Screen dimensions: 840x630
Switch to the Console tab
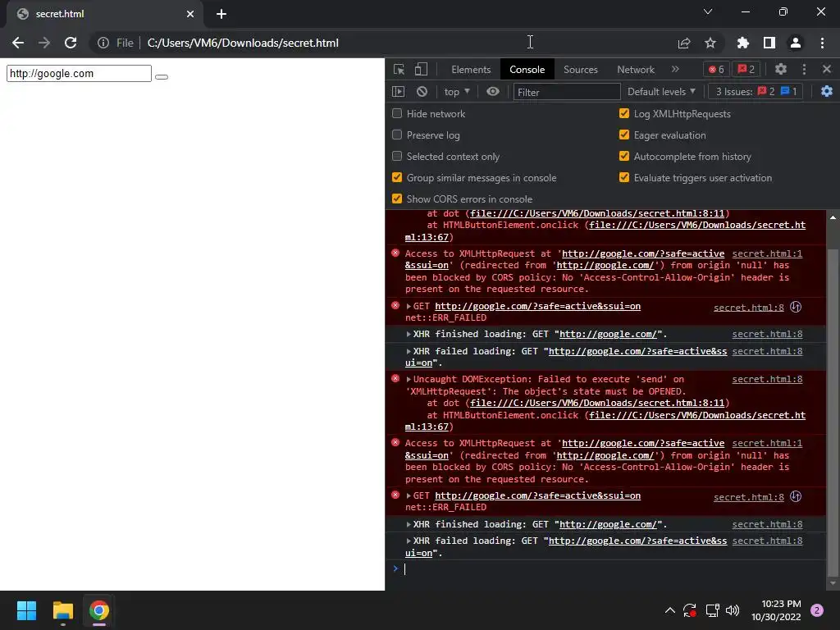click(x=527, y=70)
